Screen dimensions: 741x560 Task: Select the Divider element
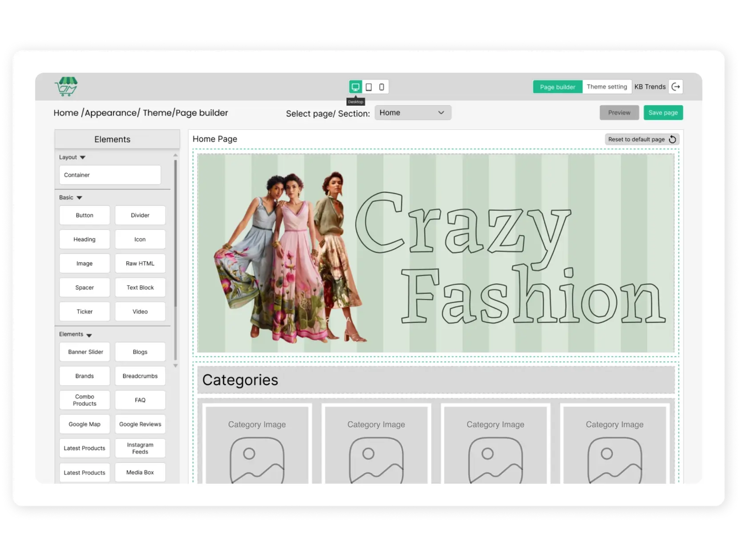coord(140,215)
